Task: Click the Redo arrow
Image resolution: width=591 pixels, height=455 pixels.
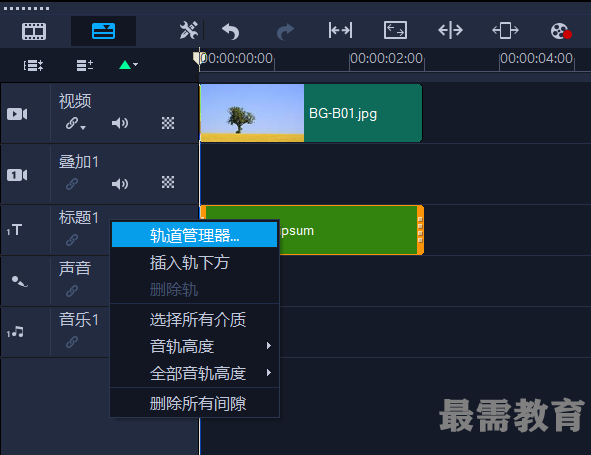Action: [x=285, y=32]
